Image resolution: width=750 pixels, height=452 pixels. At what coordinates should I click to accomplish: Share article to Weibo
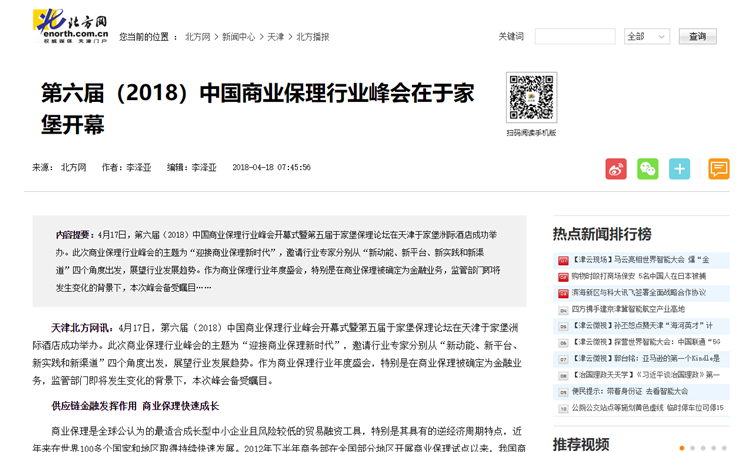click(x=616, y=169)
